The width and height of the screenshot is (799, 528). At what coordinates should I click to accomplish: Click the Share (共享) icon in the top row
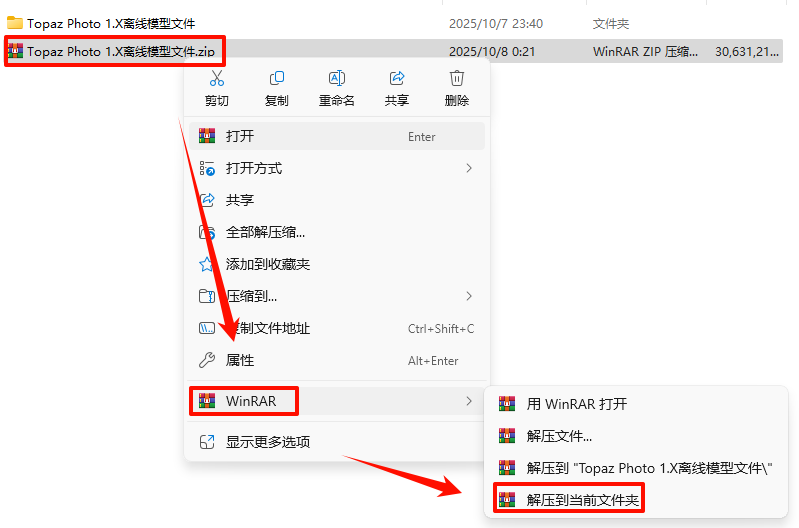click(x=397, y=78)
